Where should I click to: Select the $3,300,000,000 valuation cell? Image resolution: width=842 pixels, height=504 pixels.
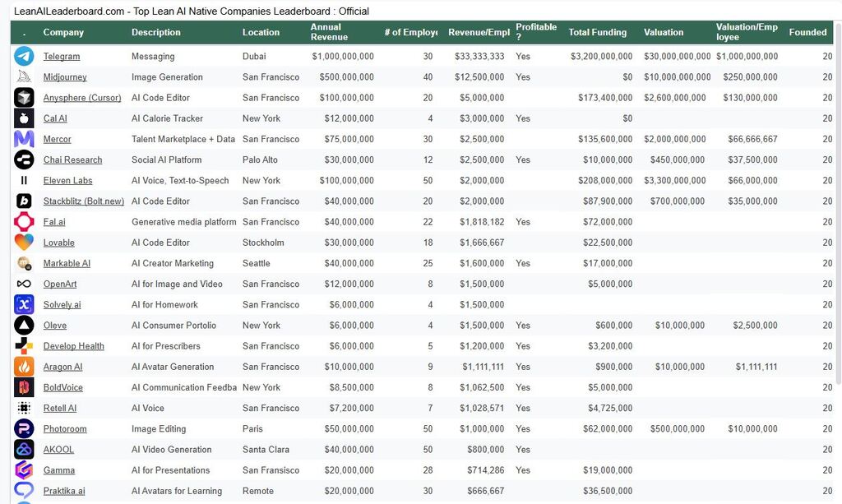(675, 180)
